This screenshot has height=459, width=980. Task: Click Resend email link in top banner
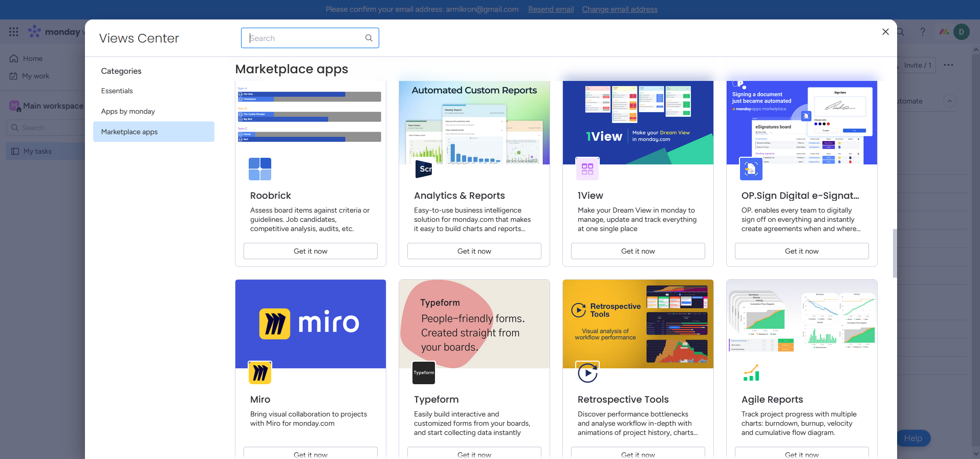coord(551,9)
